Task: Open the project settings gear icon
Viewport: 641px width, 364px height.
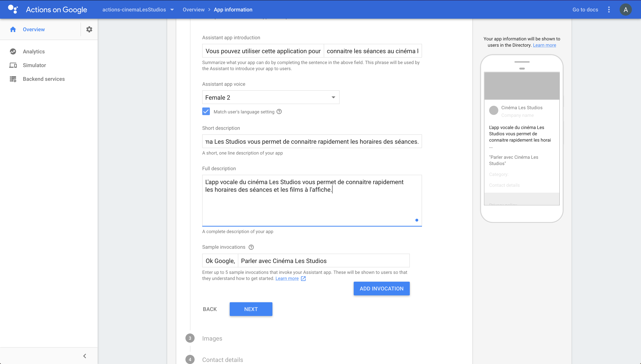Action: [x=89, y=30]
